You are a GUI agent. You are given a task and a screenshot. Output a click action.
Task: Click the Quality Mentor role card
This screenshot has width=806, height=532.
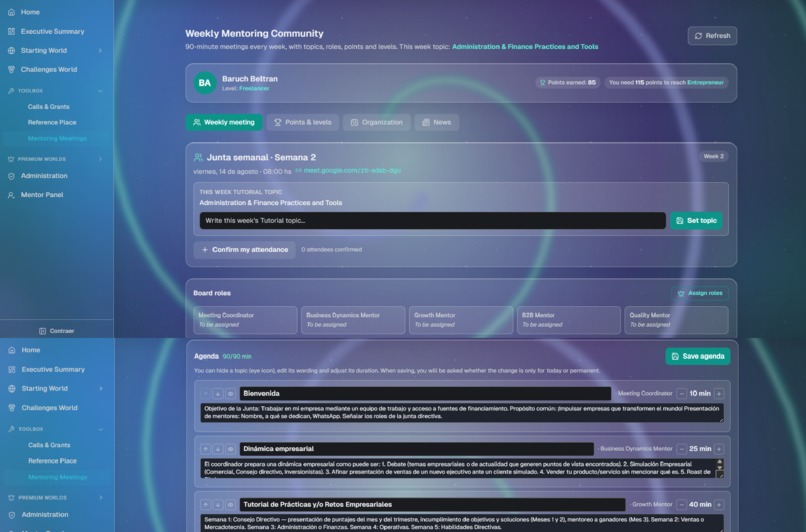point(676,320)
